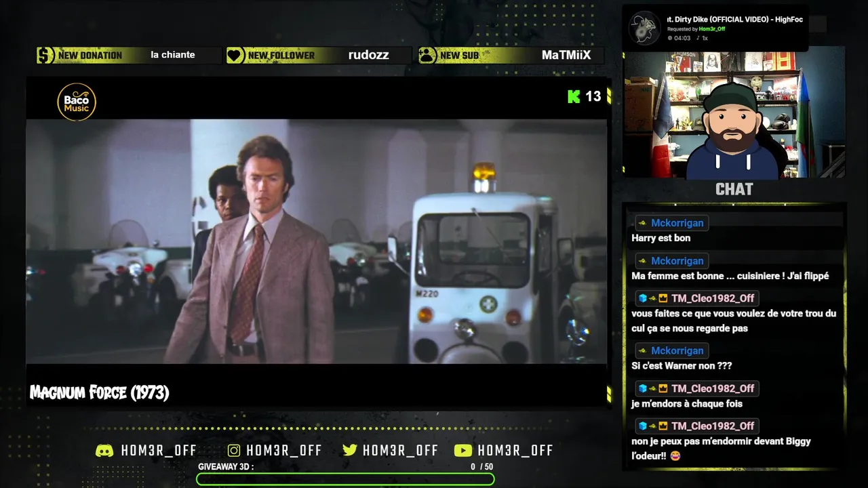This screenshot has width=868, height=488.
Task: Click TM_Cleo1982_Off above 'vous faites ce que'
Action: [713, 299]
